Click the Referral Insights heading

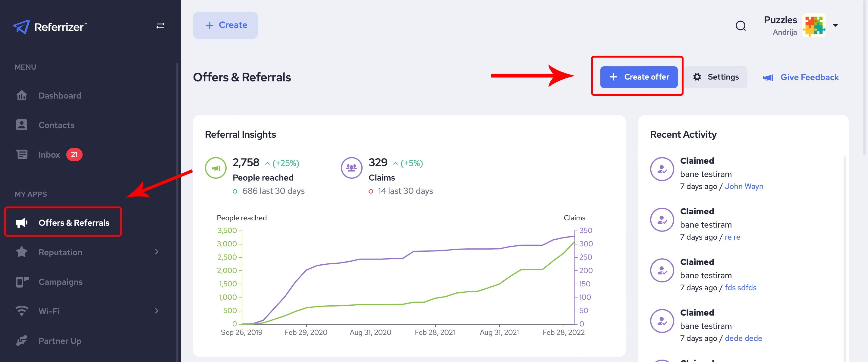tap(240, 134)
